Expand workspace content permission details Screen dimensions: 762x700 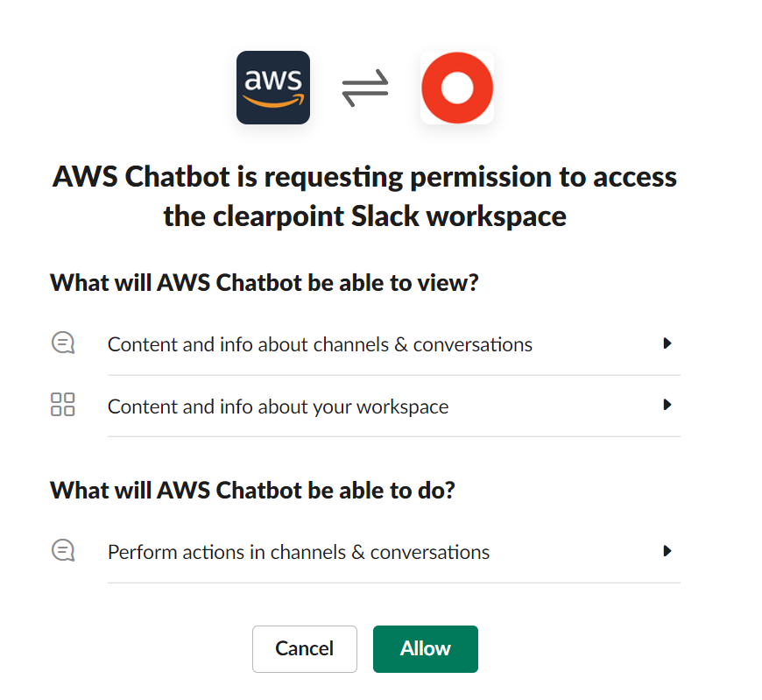(667, 405)
